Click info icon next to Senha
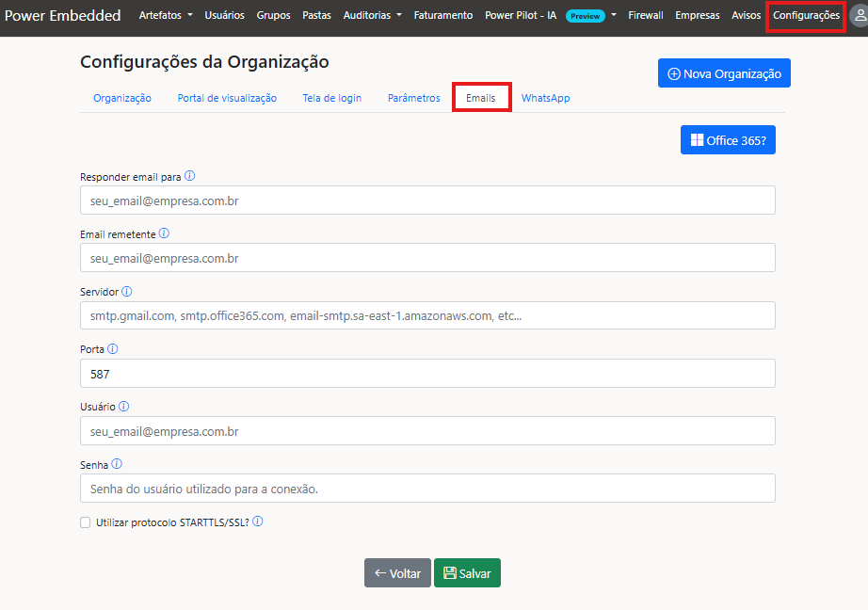 click(118, 464)
